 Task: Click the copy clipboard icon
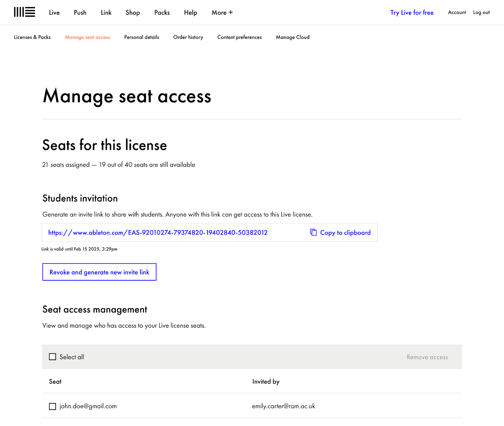tap(313, 232)
